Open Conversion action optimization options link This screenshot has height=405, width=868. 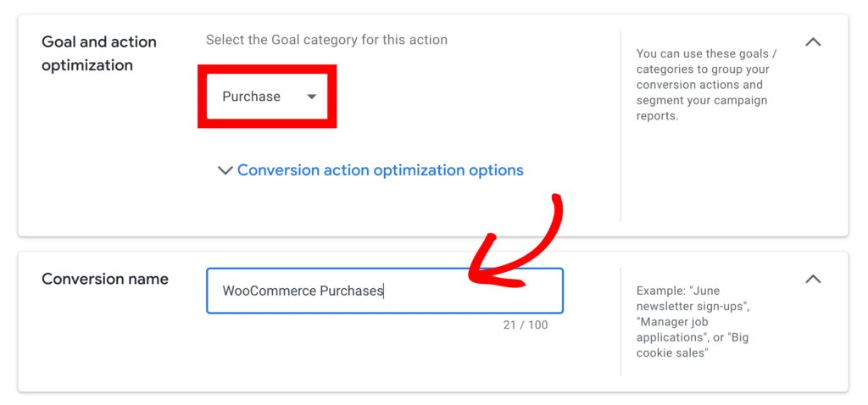pyautogui.click(x=380, y=170)
